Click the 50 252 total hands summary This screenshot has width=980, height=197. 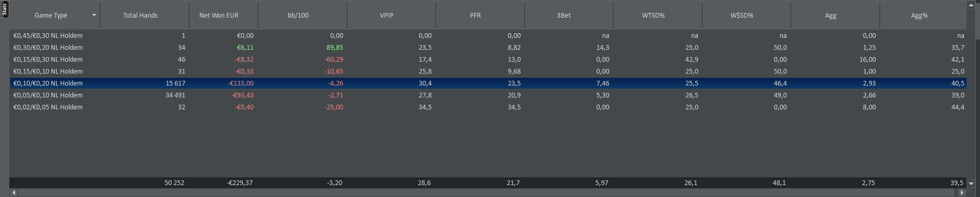pyautogui.click(x=174, y=183)
